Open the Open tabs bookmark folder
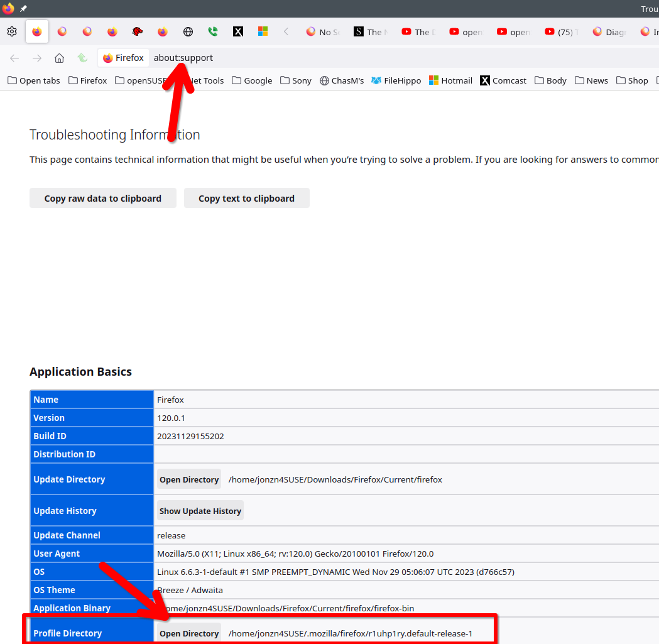 [x=33, y=80]
